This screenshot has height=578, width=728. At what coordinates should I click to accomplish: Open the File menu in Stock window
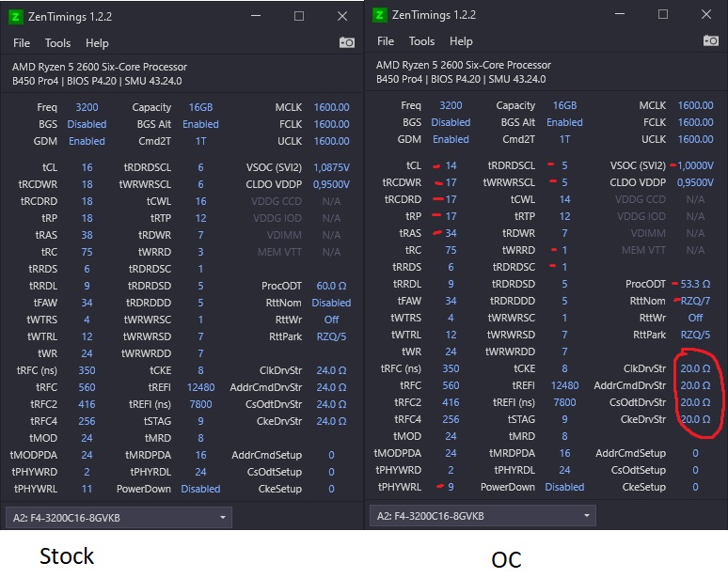(x=22, y=43)
